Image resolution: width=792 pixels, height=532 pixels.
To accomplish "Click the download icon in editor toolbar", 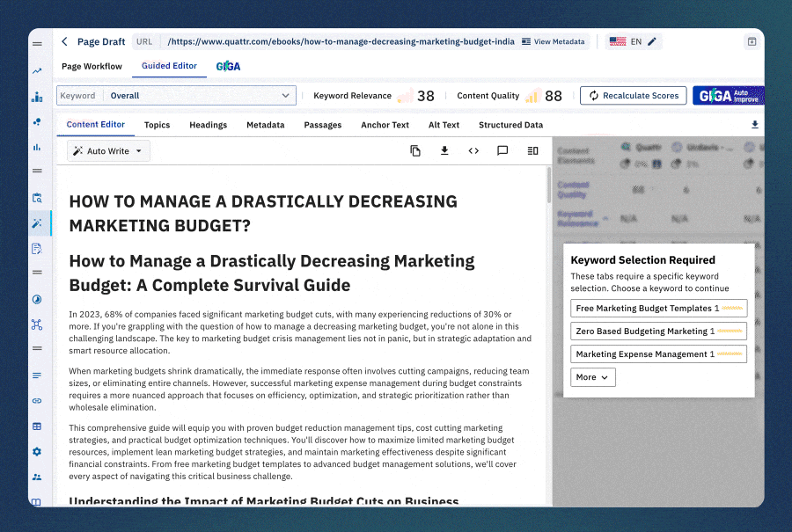I will coord(444,150).
